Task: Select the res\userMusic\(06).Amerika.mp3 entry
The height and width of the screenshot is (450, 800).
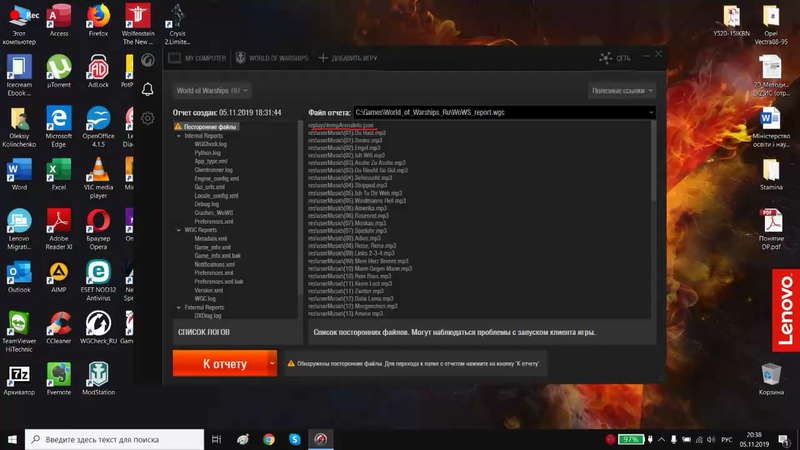Action: click(347, 208)
